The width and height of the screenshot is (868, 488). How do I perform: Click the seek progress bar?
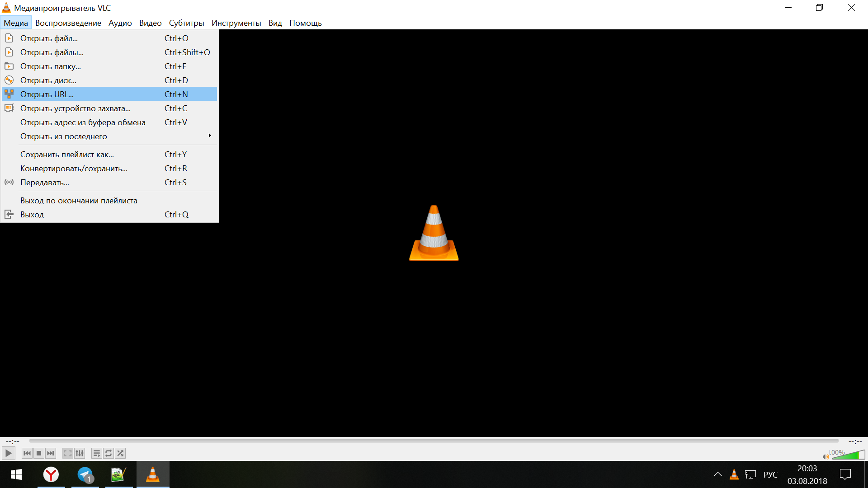click(x=434, y=441)
